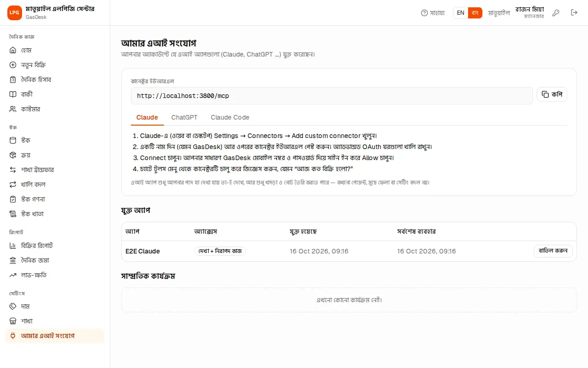Click the যুক্ত হয়েছে column header
Viewport: 588px width, 368px height.
point(303,231)
